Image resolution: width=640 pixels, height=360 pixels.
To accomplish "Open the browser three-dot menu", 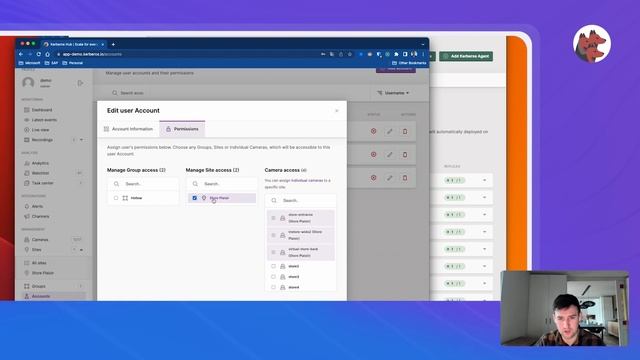I will 423,54.
